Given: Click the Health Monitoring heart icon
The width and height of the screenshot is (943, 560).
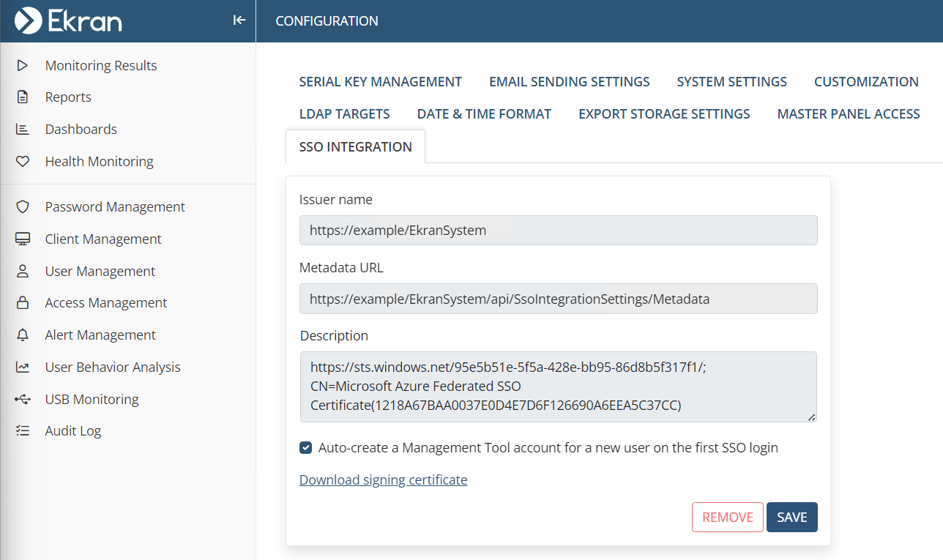Looking at the screenshot, I should [x=22, y=162].
